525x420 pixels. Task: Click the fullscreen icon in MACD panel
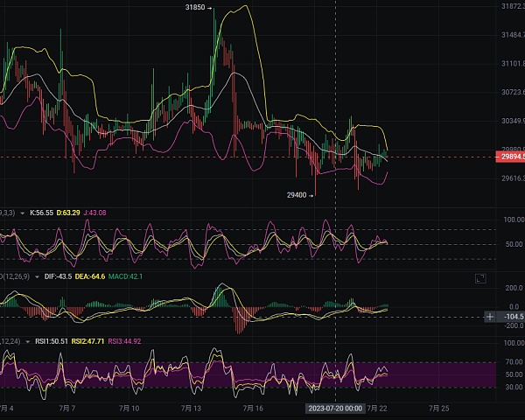479,278
